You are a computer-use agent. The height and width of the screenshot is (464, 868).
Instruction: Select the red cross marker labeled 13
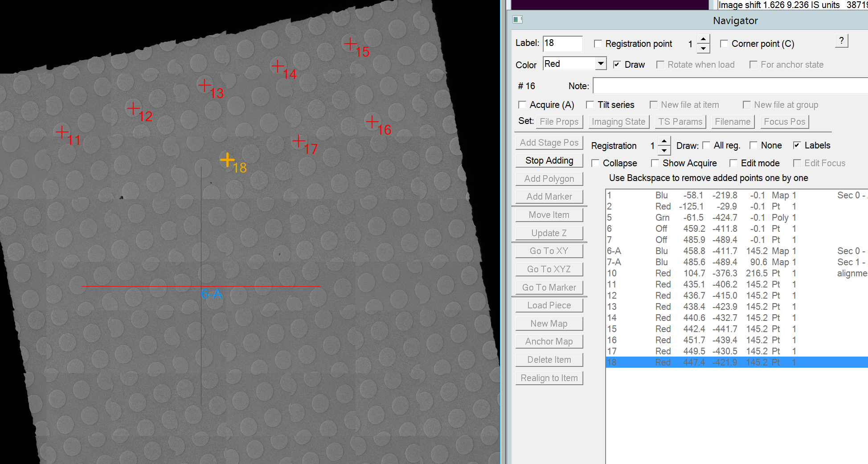(205, 85)
